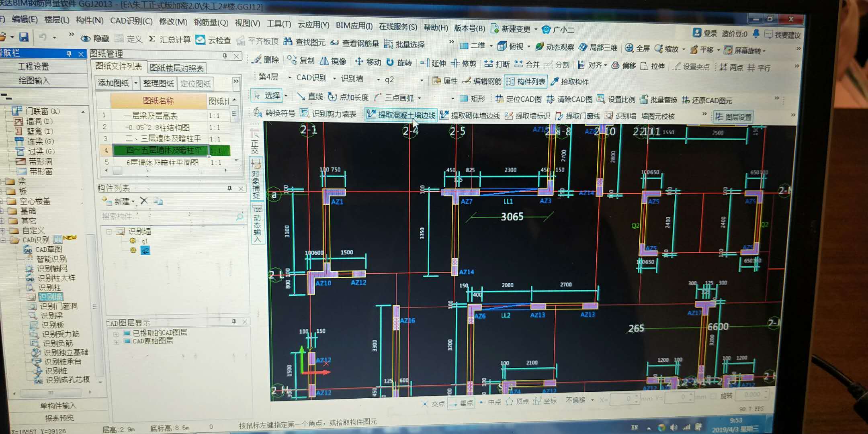868x434 pixels.
Task: Choose the 移动 (move) tool
Action: [x=368, y=61]
